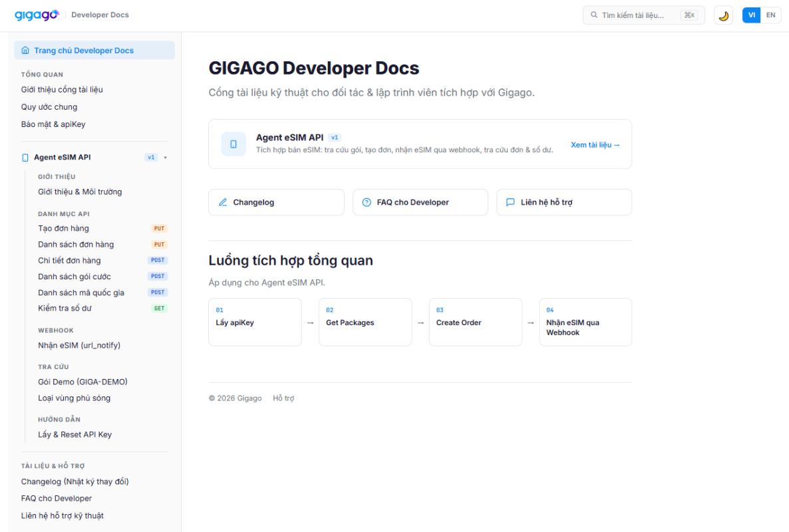The image size is (789, 532).
Task: Switch language to VI
Action: click(x=751, y=15)
